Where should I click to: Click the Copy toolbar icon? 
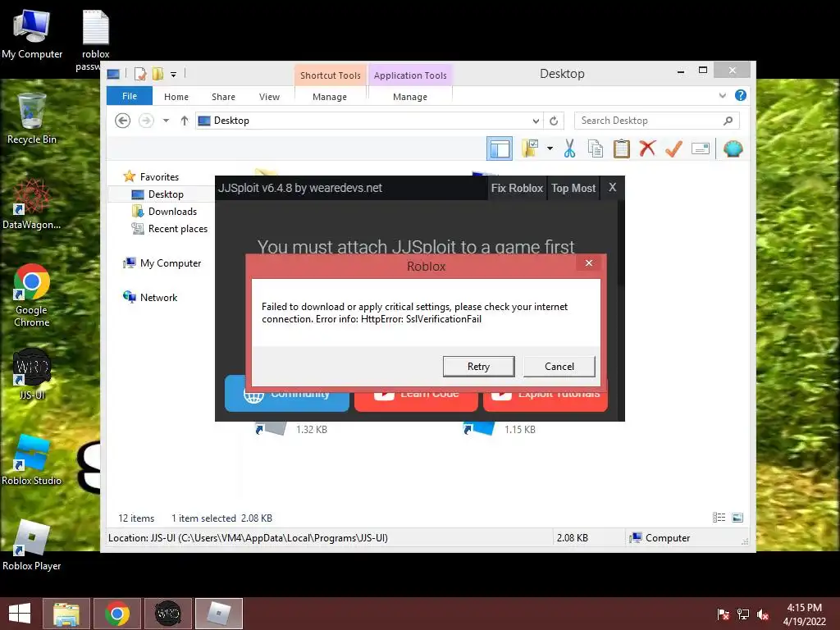(x=596, y=148)
